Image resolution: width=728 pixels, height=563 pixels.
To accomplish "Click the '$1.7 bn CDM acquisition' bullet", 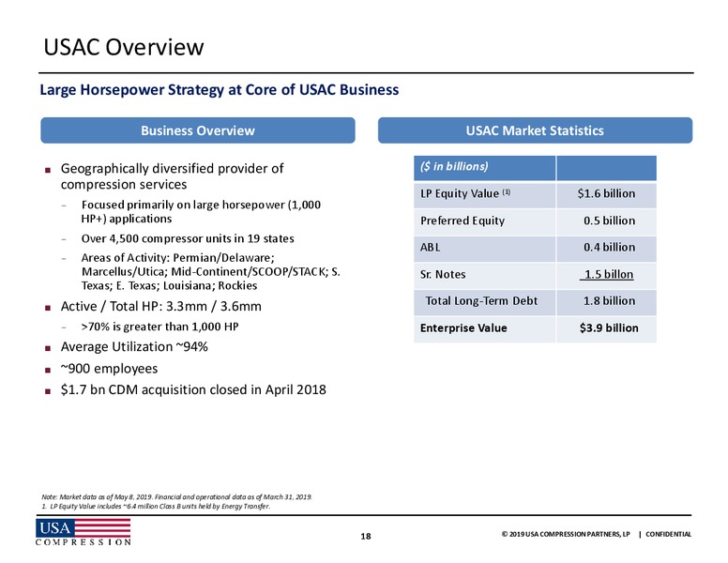I will coord(193,389).
